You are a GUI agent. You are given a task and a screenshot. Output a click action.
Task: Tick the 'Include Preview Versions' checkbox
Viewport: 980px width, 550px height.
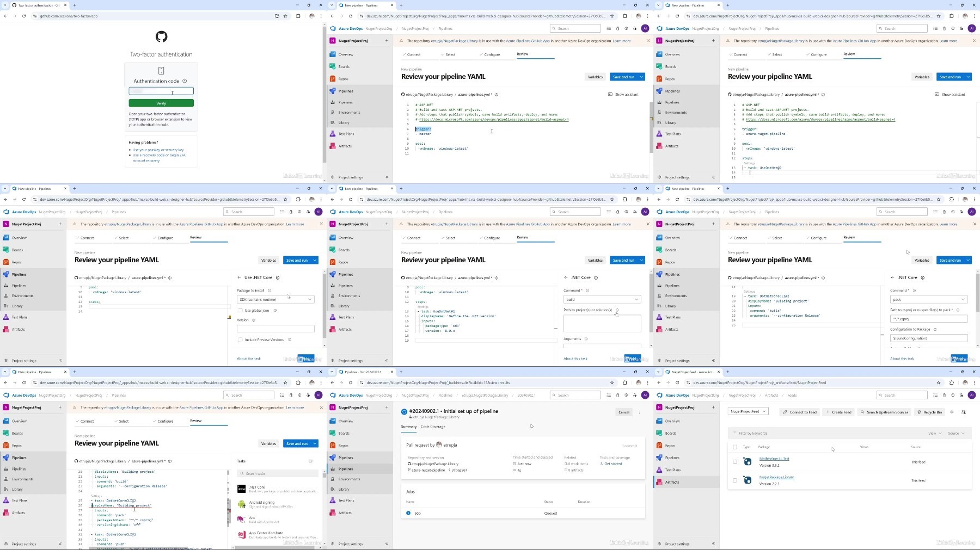[240, 339]
